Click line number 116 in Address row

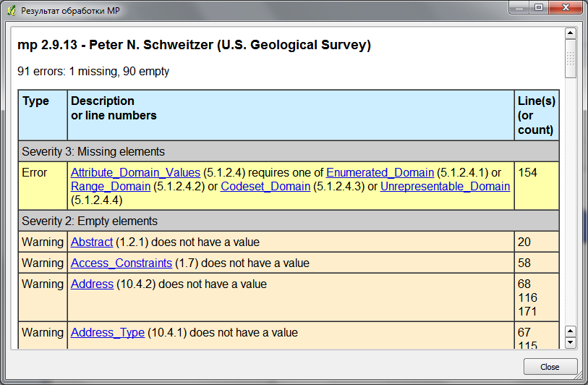(x=528, y=298)
